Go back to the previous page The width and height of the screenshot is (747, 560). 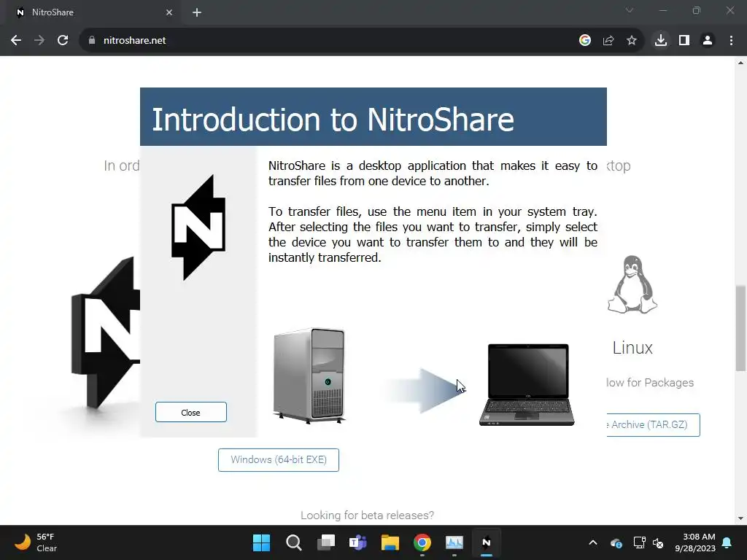click(x=16, y=41)
